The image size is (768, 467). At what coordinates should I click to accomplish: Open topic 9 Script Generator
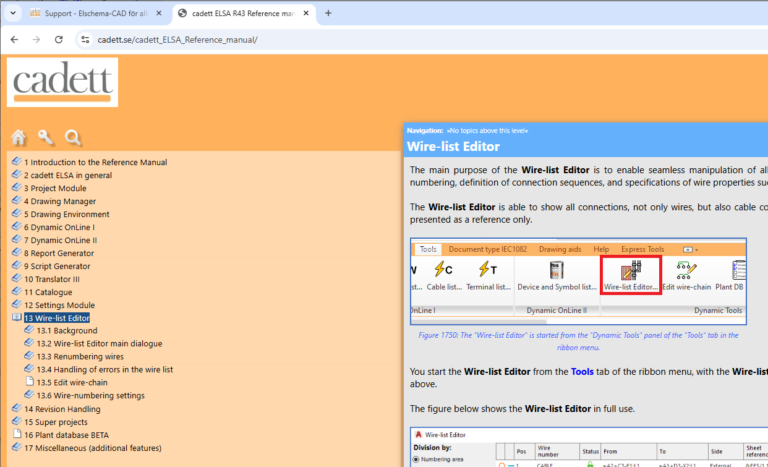pos(57,266)
